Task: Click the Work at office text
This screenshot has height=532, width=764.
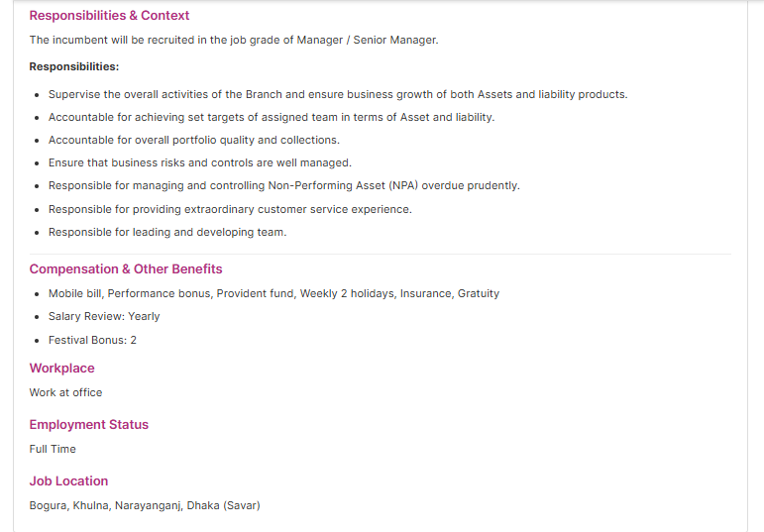Action: [65, 392]
